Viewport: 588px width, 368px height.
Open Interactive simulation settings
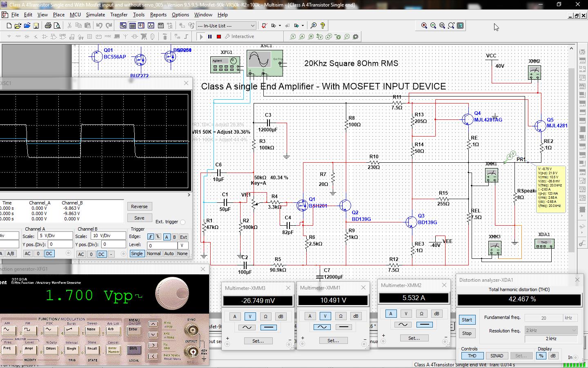pyautogui.click(x=240, y=36)
